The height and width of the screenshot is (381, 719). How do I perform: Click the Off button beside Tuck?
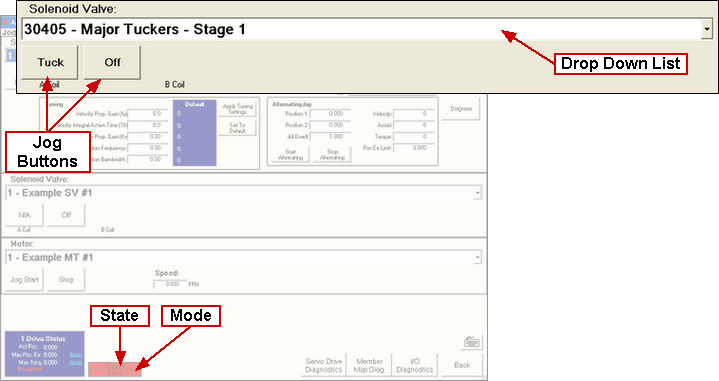(x=112, y=62)
